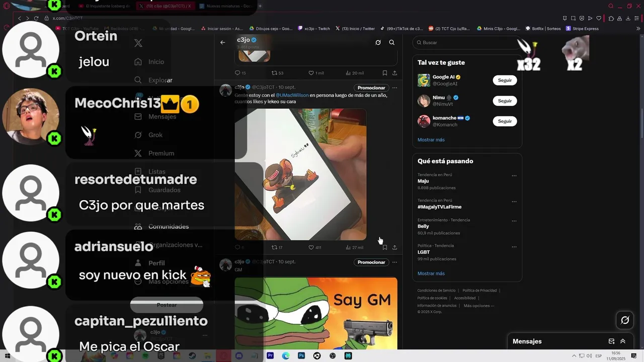The image size is (644, 362).
Task: Repost the UMadWilson post showing 17
Action: pyautogui.click(x=274, y=247)
